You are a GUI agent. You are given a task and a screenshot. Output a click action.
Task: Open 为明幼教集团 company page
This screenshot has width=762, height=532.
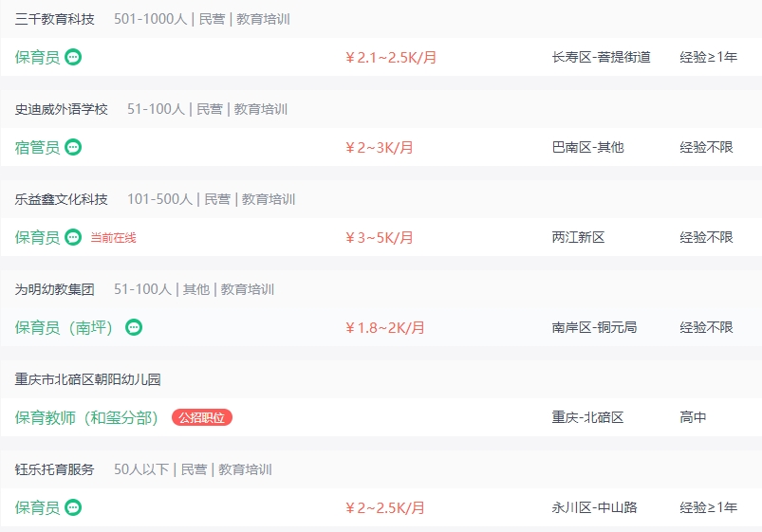click(x=54, y=289)
